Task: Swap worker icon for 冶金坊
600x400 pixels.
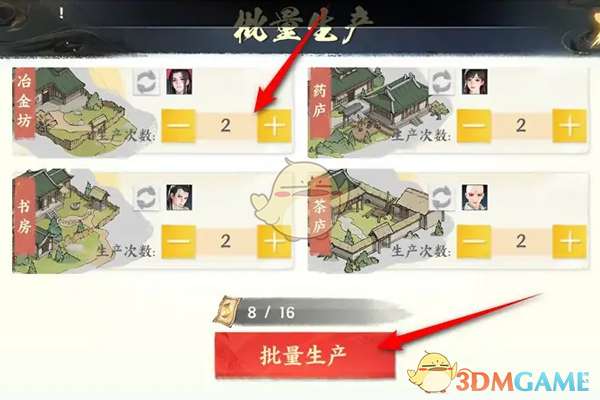Action: [x=147, y=82]
